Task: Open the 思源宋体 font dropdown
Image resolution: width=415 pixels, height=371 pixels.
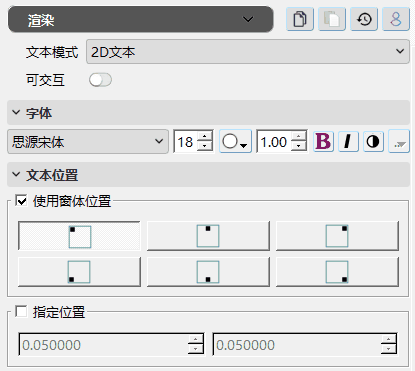Action: [88, 142]
